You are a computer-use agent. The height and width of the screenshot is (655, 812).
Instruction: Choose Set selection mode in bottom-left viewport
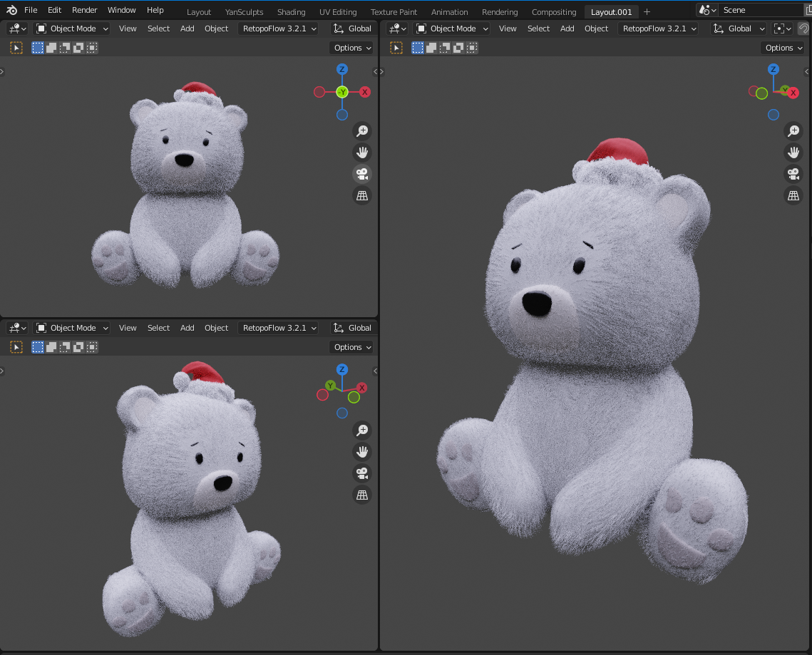38,347
